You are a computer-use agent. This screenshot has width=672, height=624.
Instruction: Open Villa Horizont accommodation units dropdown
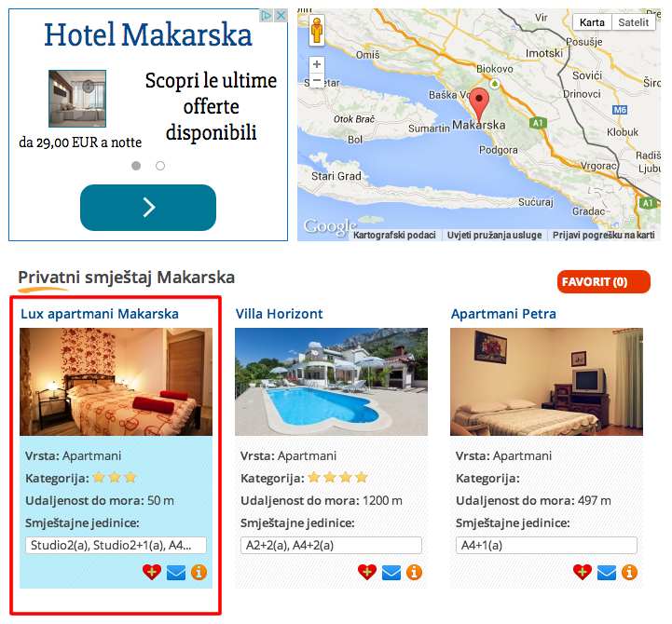(x=331, y=545)
